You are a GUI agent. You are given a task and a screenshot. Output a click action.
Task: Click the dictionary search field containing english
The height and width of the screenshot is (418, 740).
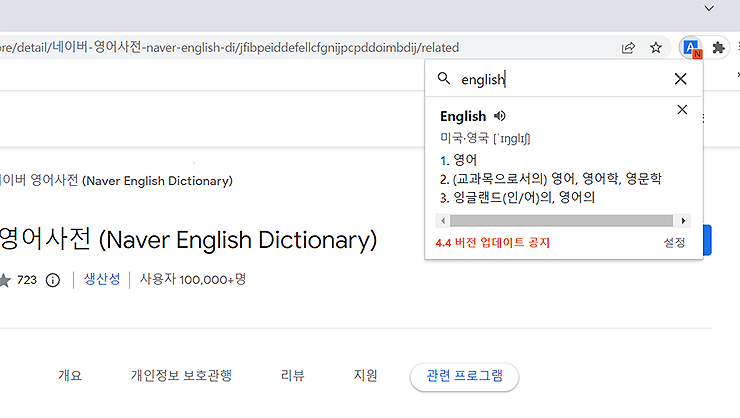[562, 79]
